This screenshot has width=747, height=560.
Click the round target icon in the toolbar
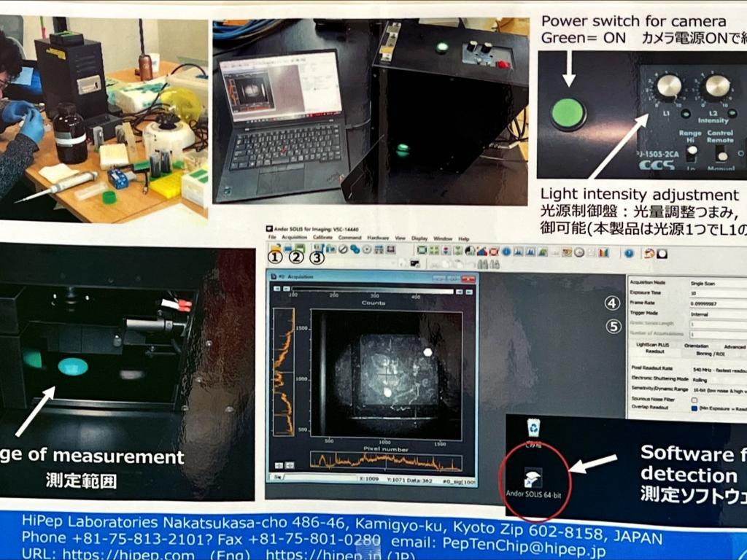click(x=367, y=249)
